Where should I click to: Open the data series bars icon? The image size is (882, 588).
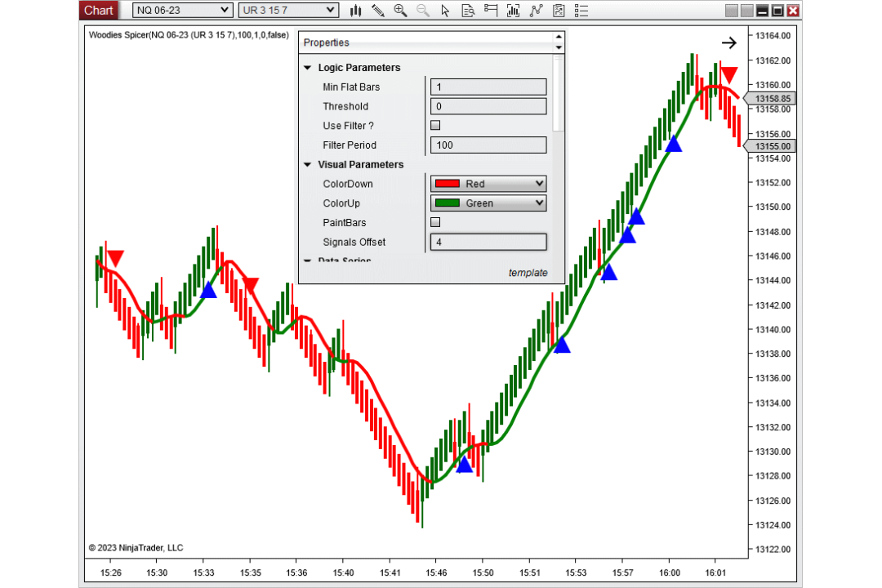[x=513, y=11]
